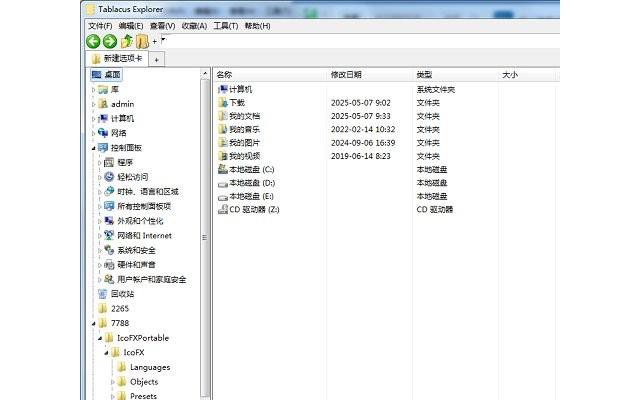This screenshot has height=400, width=640.
Task: Click the 计算机 icon in tree
Action: pos(103,119)
